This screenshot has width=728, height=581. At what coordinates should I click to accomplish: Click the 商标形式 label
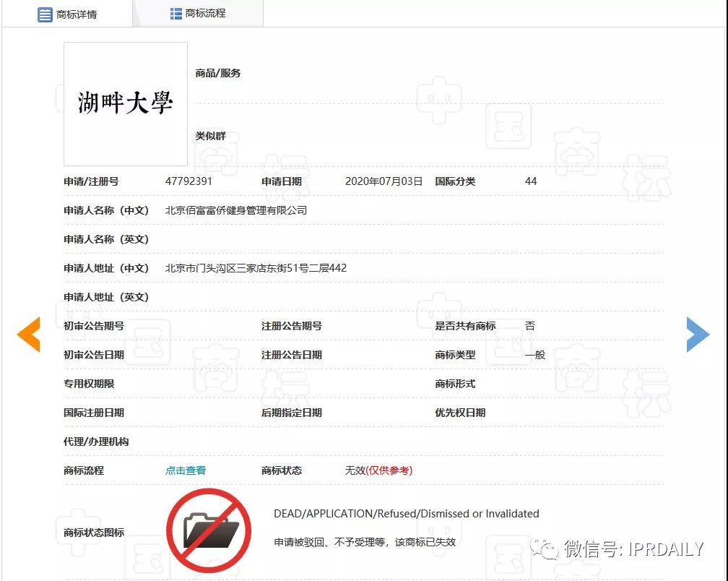455,384
